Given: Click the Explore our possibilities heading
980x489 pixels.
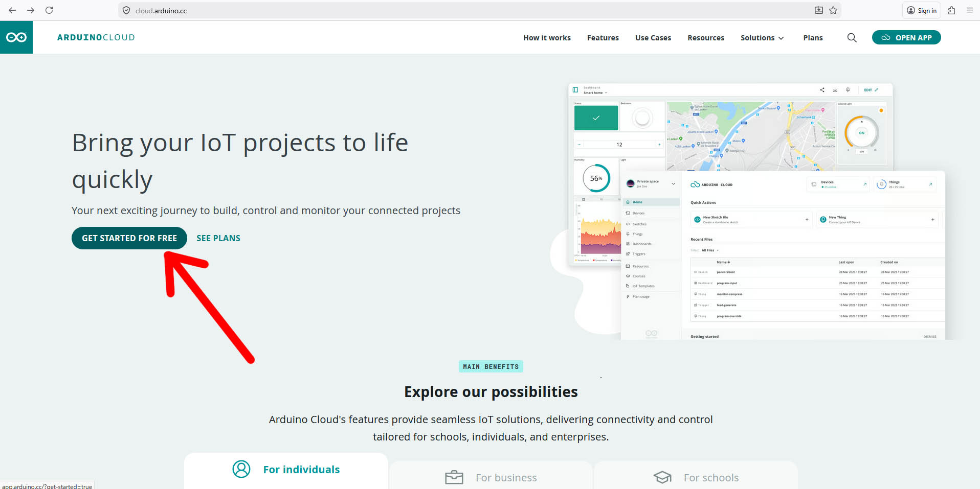Looking at the screenshot, I should 491,392.
